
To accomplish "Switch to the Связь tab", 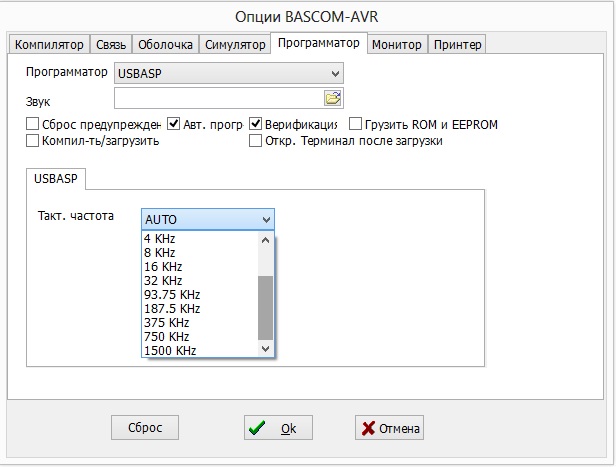I will point(111,44).
